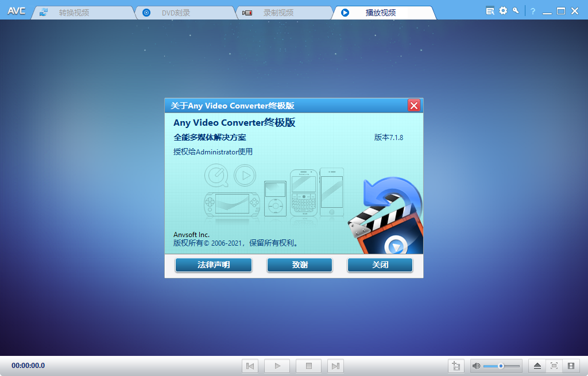Start playback with play button

click(277, 366)
